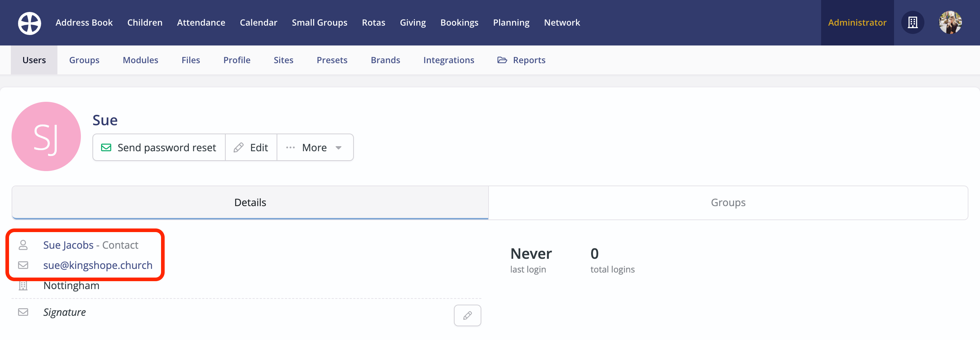Follow the Sue Jacobs contact link
The image size is (980, 340).
click(69, 245)
